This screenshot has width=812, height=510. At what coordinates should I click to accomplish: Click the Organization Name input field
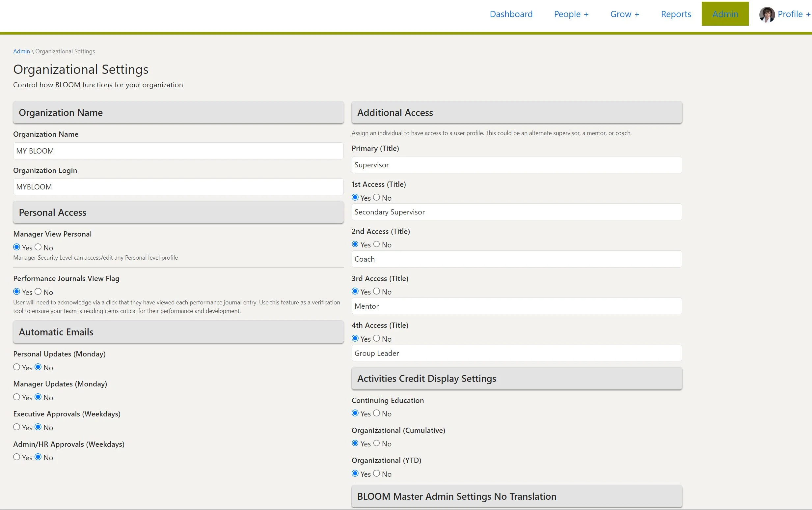[x=178, y=151]
